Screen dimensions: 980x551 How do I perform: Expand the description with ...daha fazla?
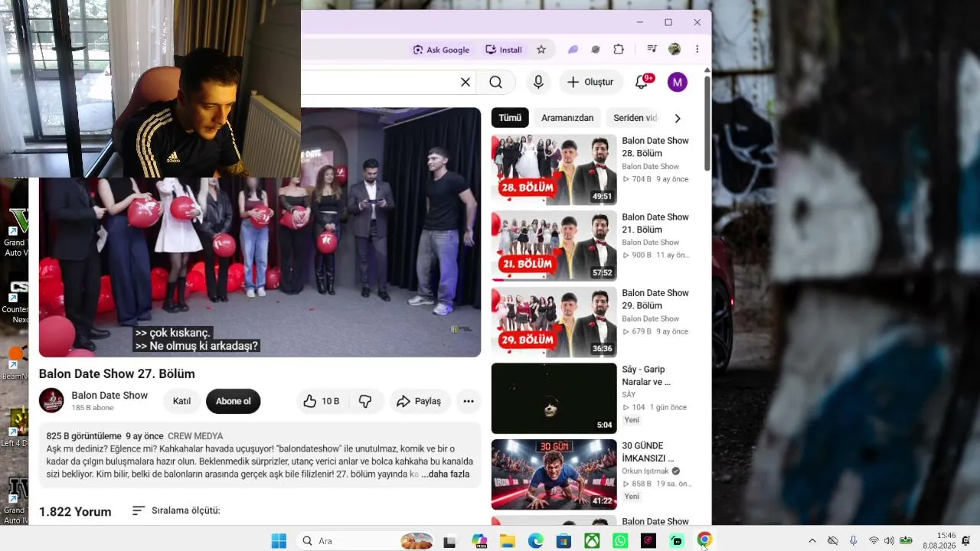coord(445,474)
